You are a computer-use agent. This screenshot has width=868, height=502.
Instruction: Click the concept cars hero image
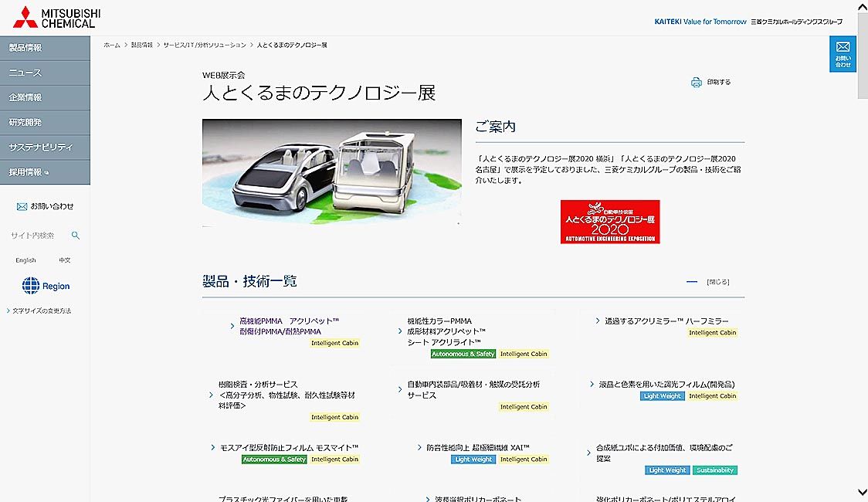point(331,172)
